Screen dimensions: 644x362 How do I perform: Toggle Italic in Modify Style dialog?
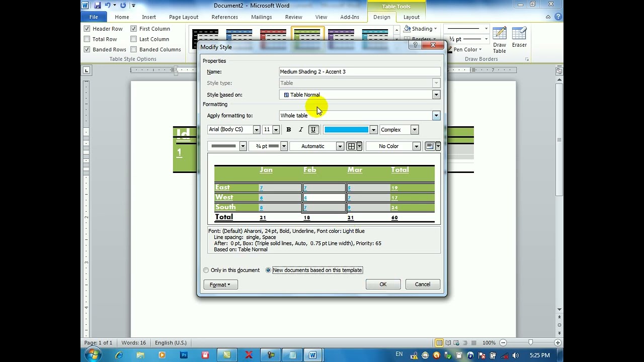click(x=301, y=130)
